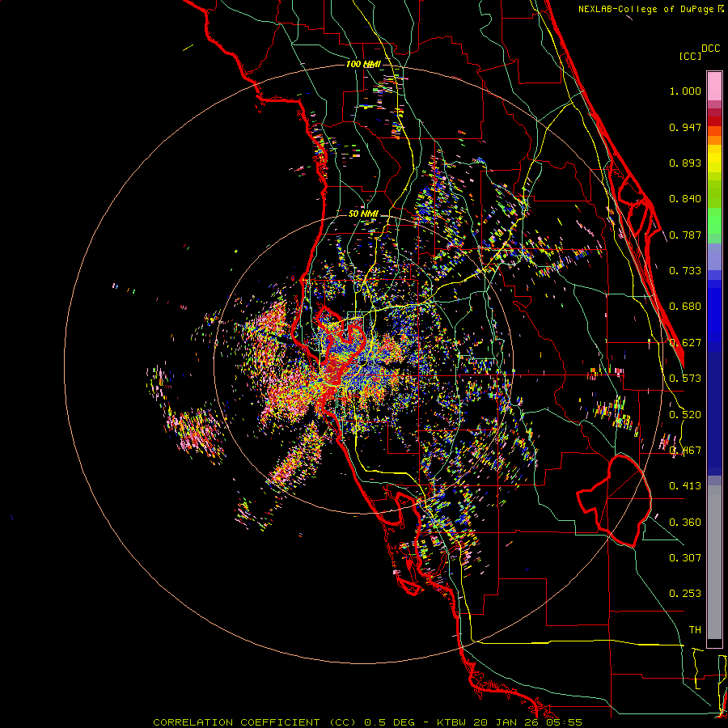
Task: Click the 0.787 scale value
Action: point(685,235)
